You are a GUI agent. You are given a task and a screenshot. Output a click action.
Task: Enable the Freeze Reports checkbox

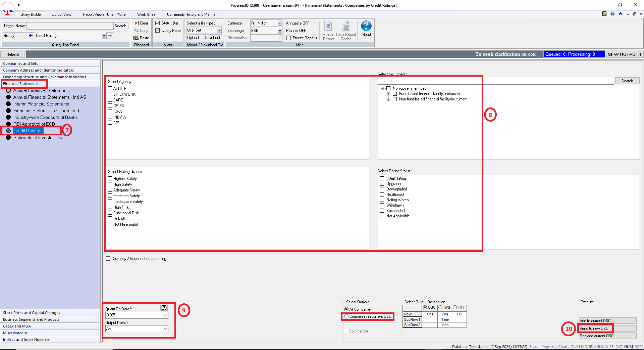[289, 38]
